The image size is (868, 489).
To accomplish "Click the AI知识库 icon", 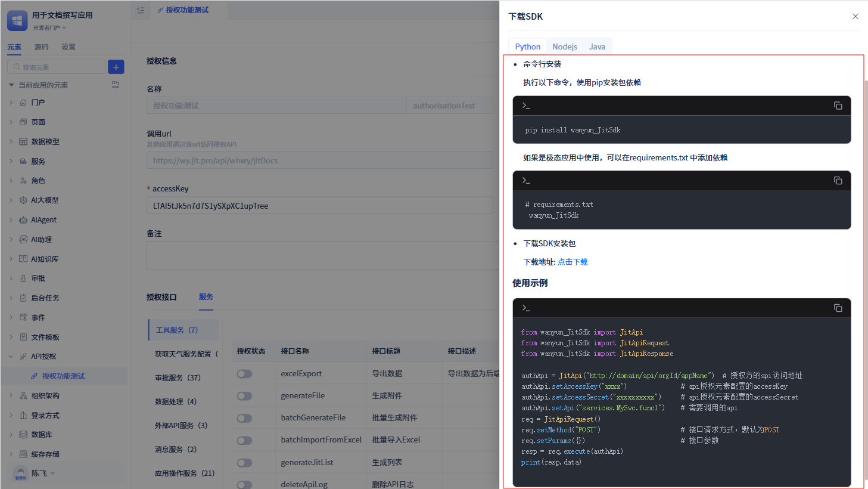I will coord(23,259).
